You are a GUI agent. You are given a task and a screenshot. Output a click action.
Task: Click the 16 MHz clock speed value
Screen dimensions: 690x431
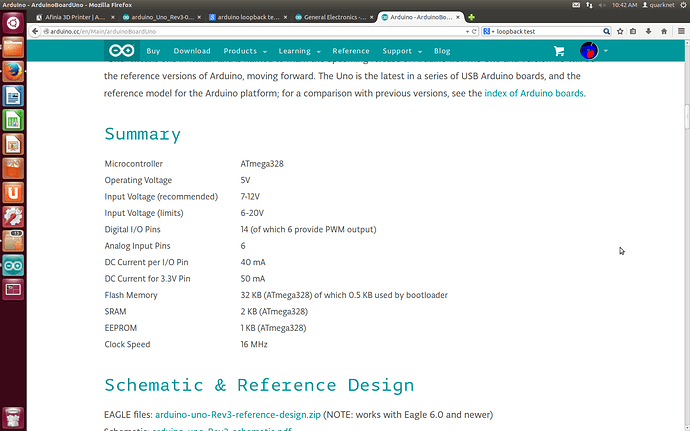tap(254, 344)
